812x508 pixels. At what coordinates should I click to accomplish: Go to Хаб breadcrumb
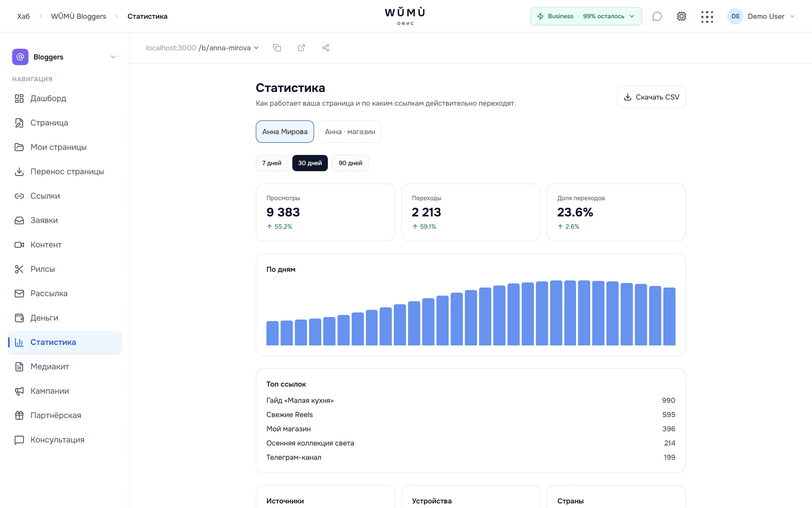coord(24,16)
